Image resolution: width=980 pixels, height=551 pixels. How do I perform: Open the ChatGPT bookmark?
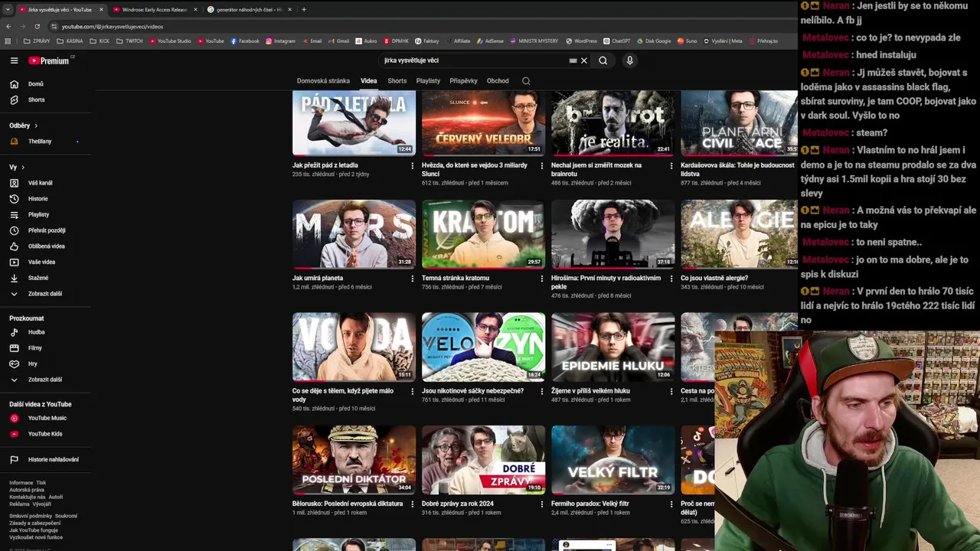pyautogui.click(x=616, y=41)
